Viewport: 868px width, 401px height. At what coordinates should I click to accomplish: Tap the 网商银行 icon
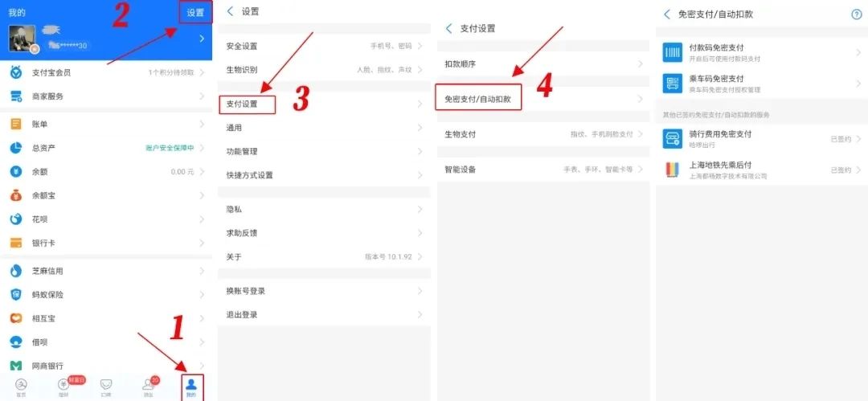tap(16, 366)
